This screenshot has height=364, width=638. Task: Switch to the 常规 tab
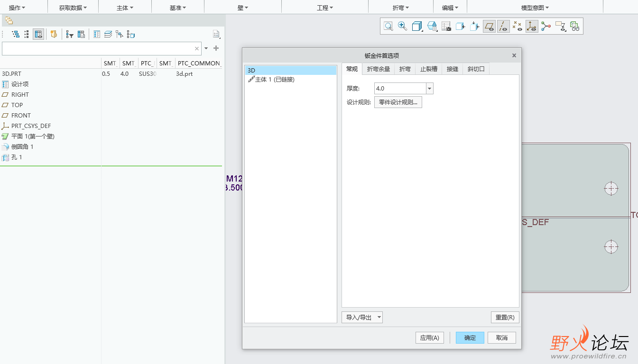tap(352, 69)
